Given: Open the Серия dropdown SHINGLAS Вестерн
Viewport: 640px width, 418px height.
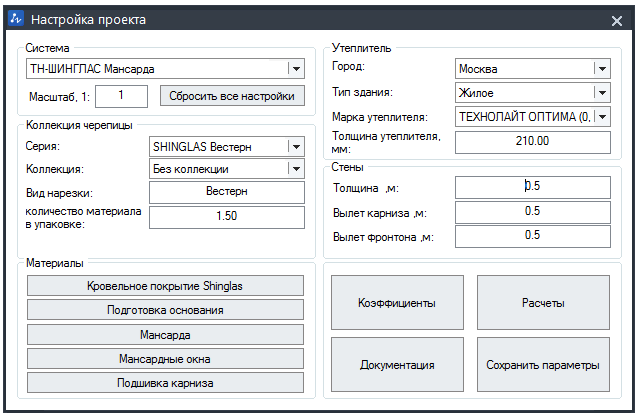Looking at the screenshot, I should pos(227,147).
